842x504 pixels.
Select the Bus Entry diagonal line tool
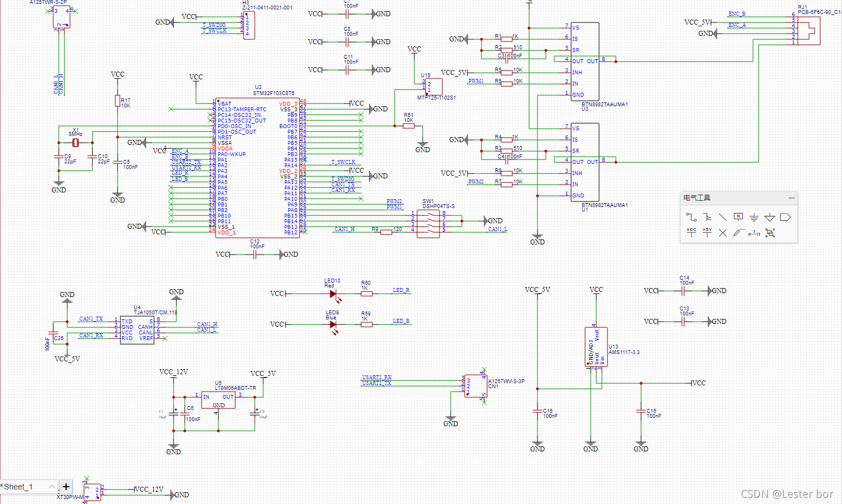tap(723, 217)
